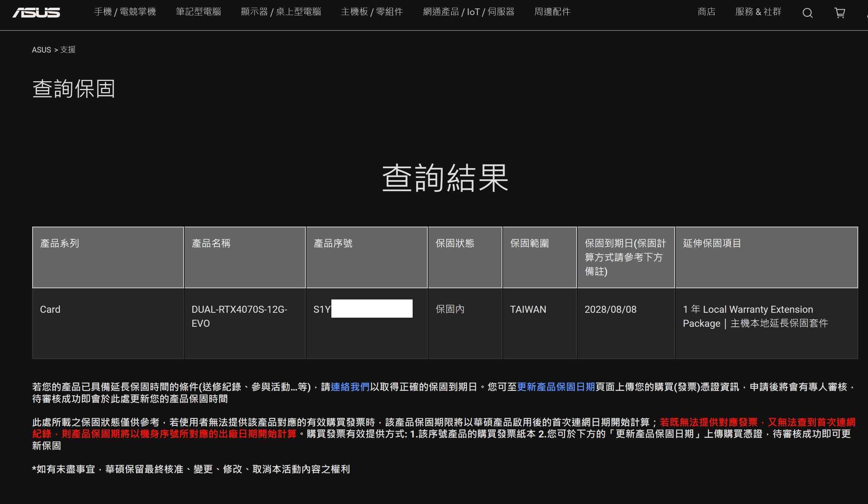Screen dimensions: 868x504
Task: Open 顯示器 / 桌上型電腦 menu
Action: (281, 12)
